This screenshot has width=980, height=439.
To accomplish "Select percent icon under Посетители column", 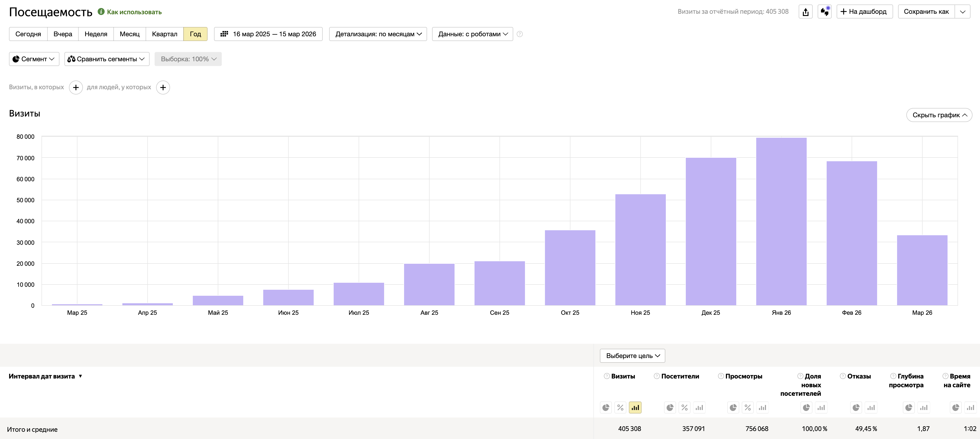I will [684, 407].
